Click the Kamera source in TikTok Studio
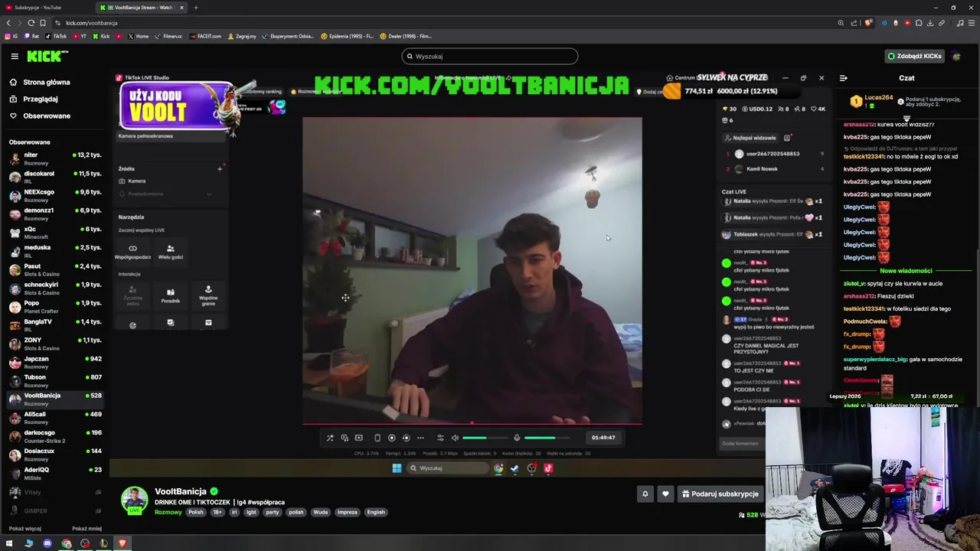This screenshot has width=980, height=551. [132, 181]
